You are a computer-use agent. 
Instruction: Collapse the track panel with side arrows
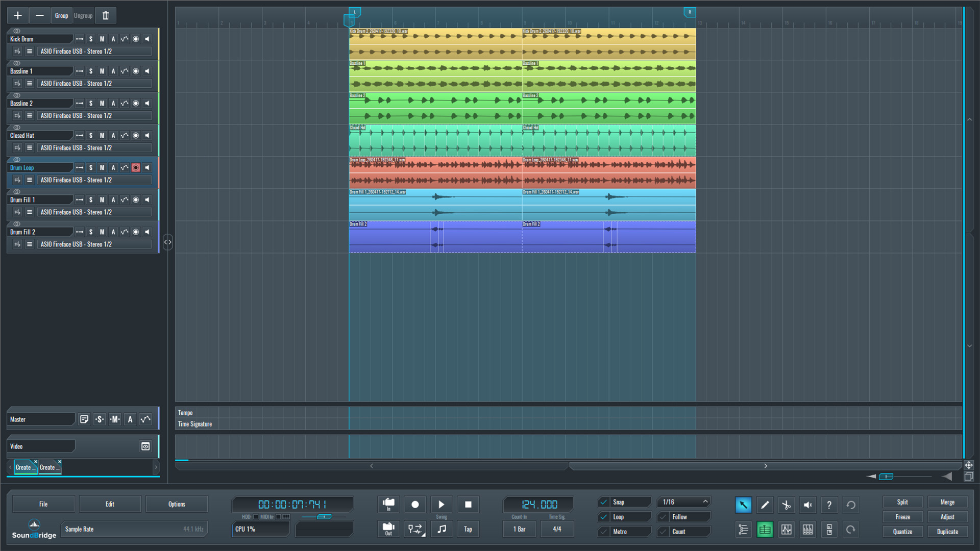point(167,242)
